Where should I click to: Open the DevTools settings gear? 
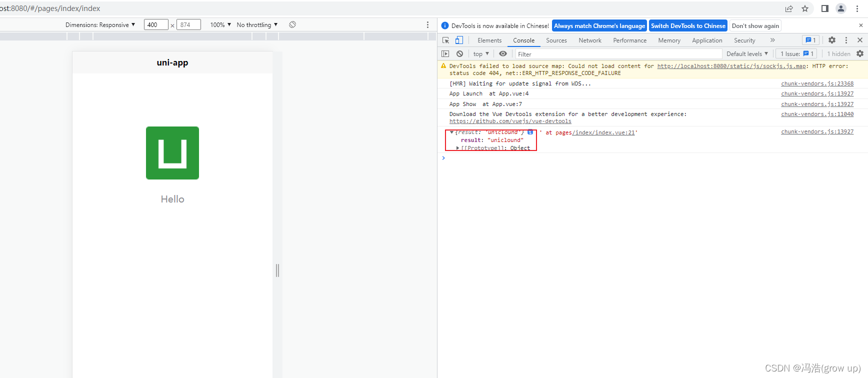coord(832,40)
